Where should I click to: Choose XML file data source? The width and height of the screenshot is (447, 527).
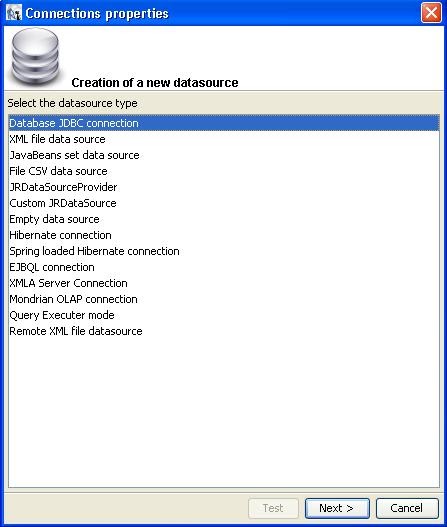224,139
